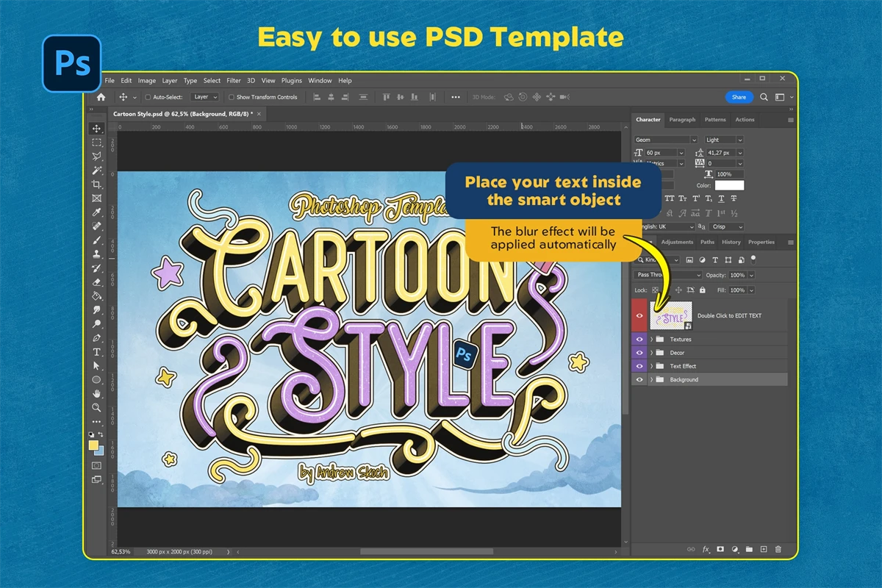Activate the Zoom tool in the toolbar
Viewport: 882px width, 588px height.
point(96,407)
